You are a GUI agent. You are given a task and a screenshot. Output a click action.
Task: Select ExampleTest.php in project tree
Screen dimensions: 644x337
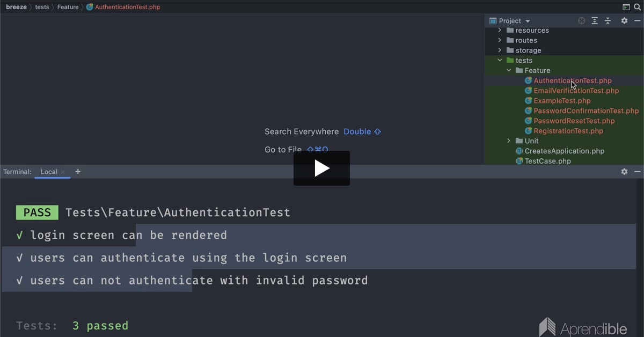pos(562,101)
